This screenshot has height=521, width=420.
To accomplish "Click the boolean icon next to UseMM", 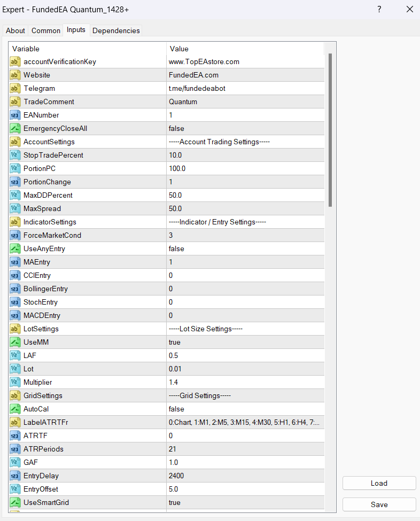I will [x=15, y=343].
